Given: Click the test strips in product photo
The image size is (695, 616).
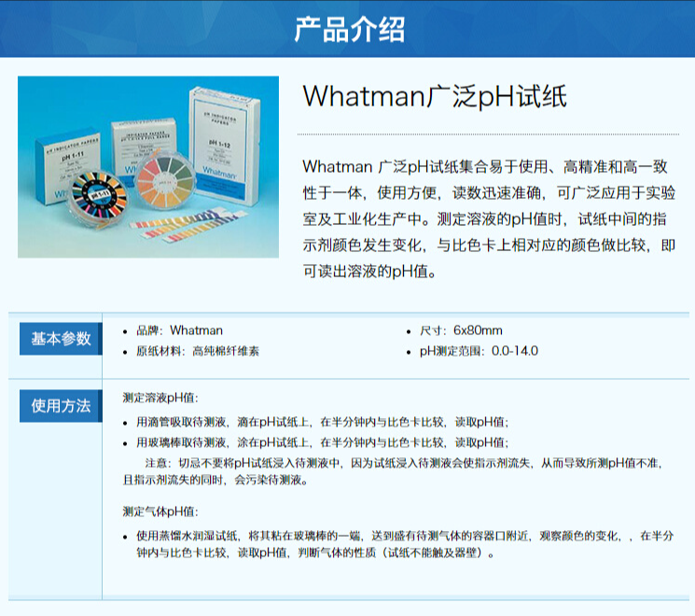Looking at the screenshot, I should click(188, 225).
